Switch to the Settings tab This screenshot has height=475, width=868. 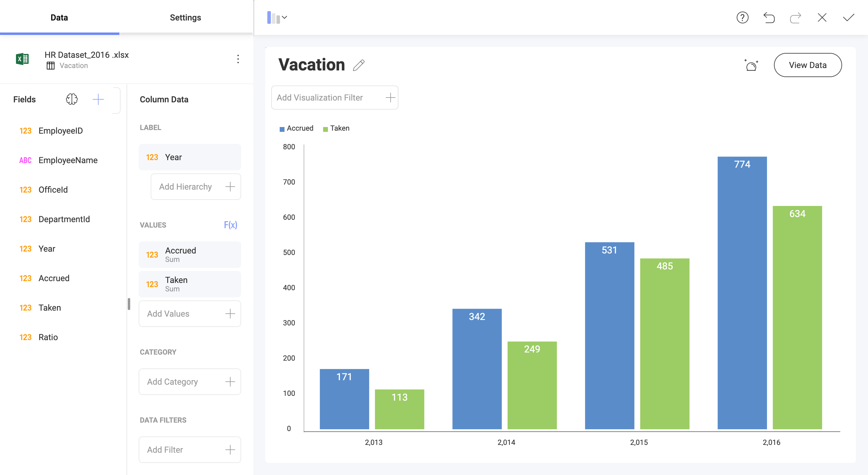click(185, 17)
